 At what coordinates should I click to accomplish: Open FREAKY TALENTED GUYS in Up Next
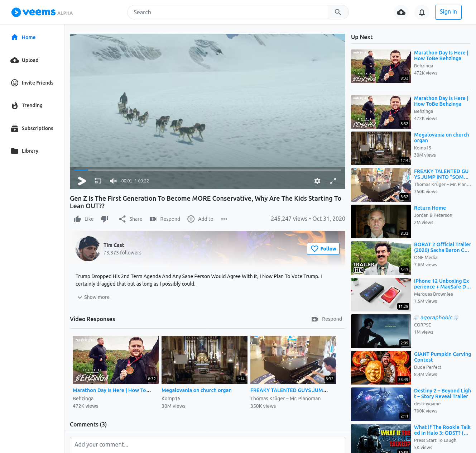[441, 174]
